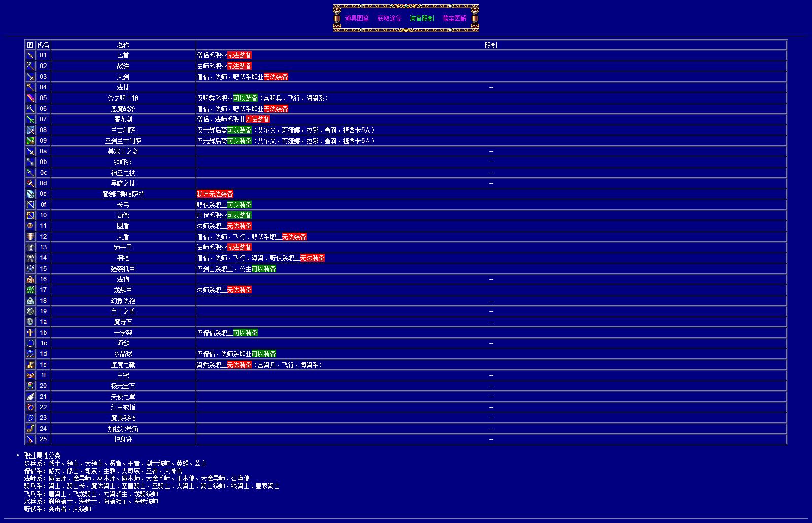Select the item name 神圣之杖

click(x=123, y=173)
